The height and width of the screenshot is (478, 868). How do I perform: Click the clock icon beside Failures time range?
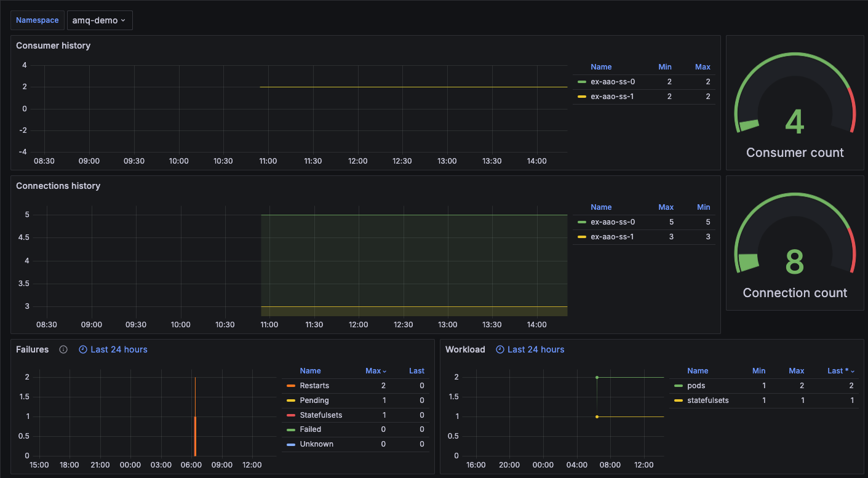point(83,349)
